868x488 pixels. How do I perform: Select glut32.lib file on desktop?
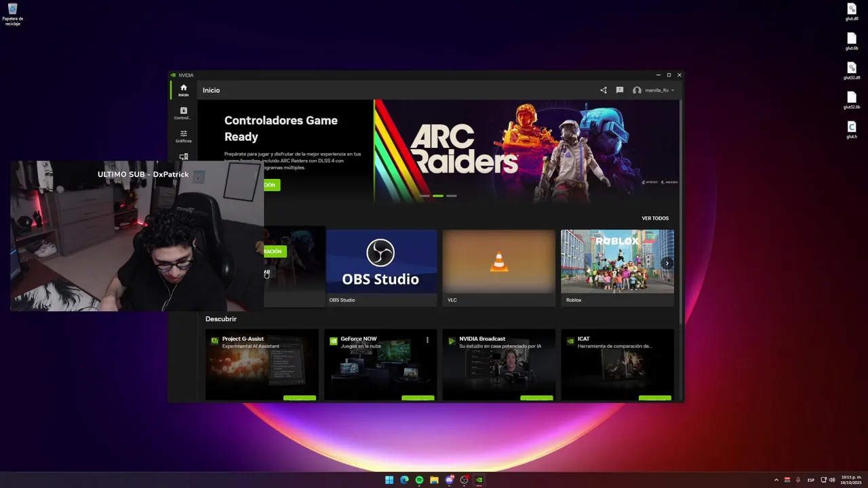[852, 101]
